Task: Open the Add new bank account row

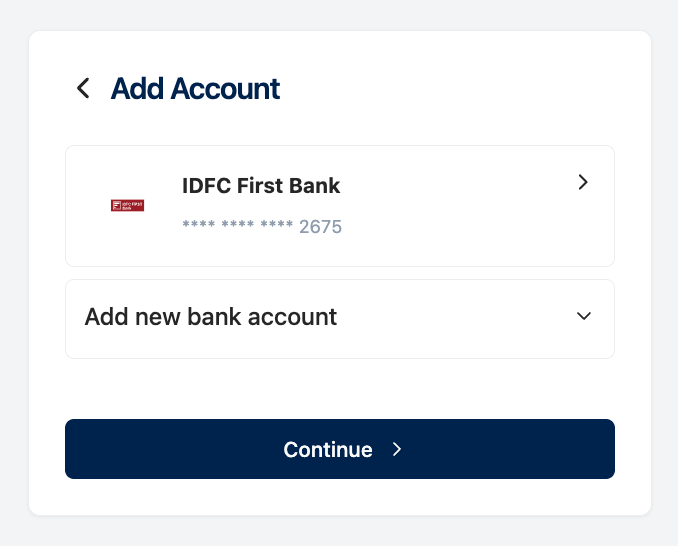Action: 339,318
